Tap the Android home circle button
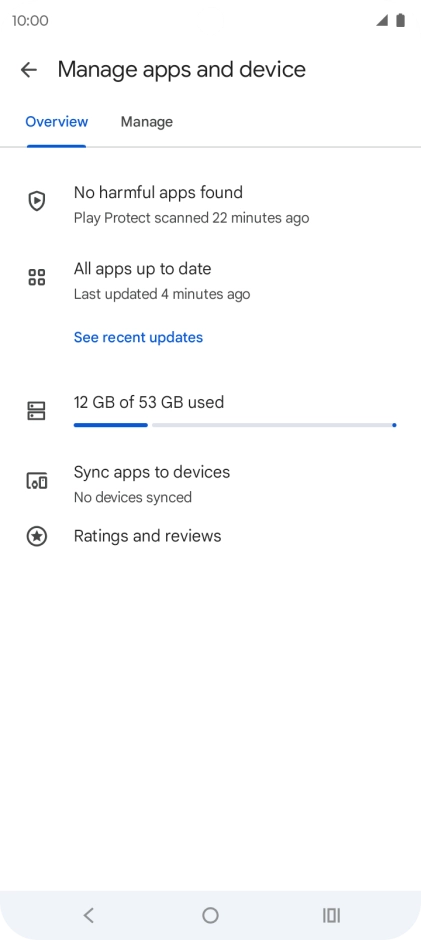This screenshot has width=421, height=940. (210, 915)
